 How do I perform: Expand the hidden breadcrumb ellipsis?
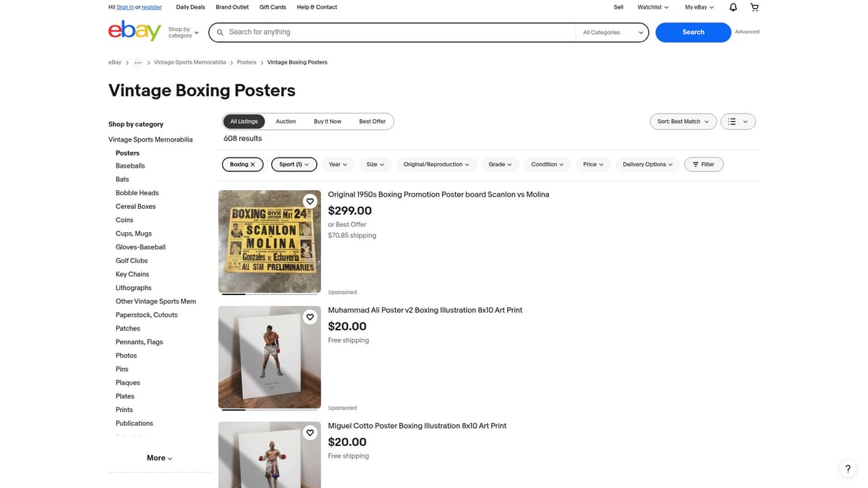[137, 62]
